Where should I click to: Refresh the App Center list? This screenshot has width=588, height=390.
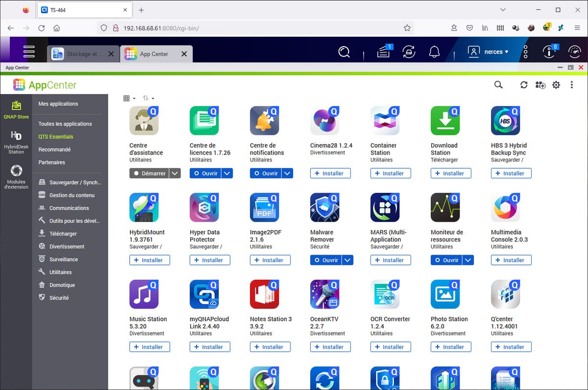click(524, 85)
